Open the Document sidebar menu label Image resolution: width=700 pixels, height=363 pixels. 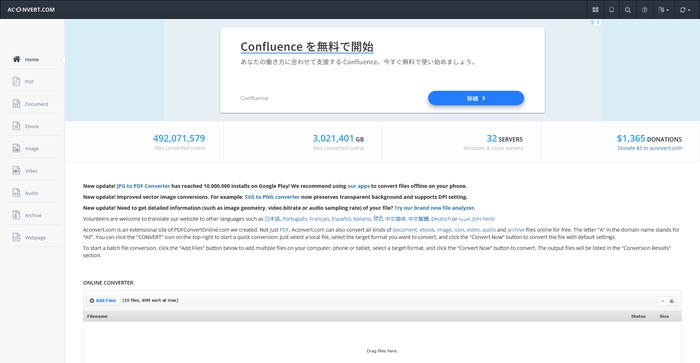coord(37,104)
